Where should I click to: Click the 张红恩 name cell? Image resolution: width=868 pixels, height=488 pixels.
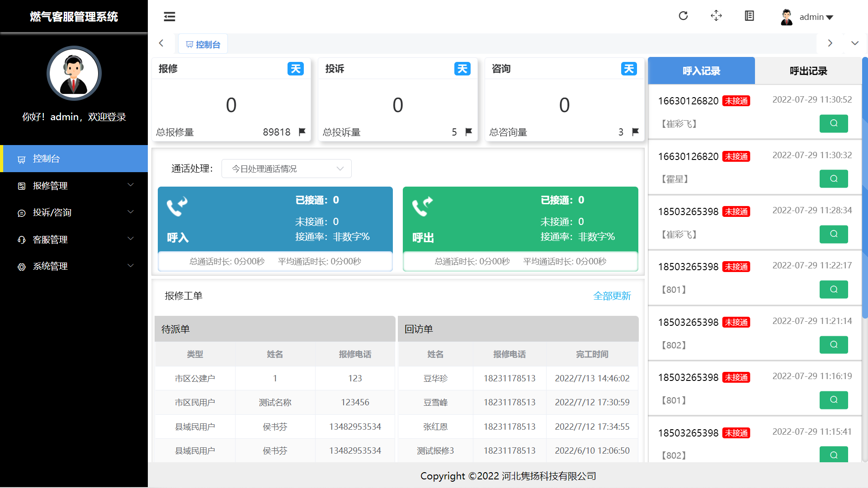(435, 427)
